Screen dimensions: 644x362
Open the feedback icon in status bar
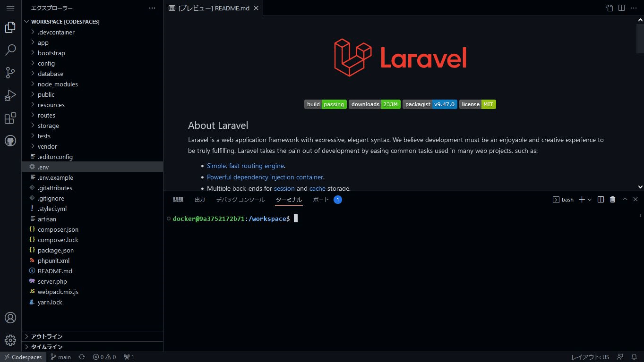(x=620, y=357)
